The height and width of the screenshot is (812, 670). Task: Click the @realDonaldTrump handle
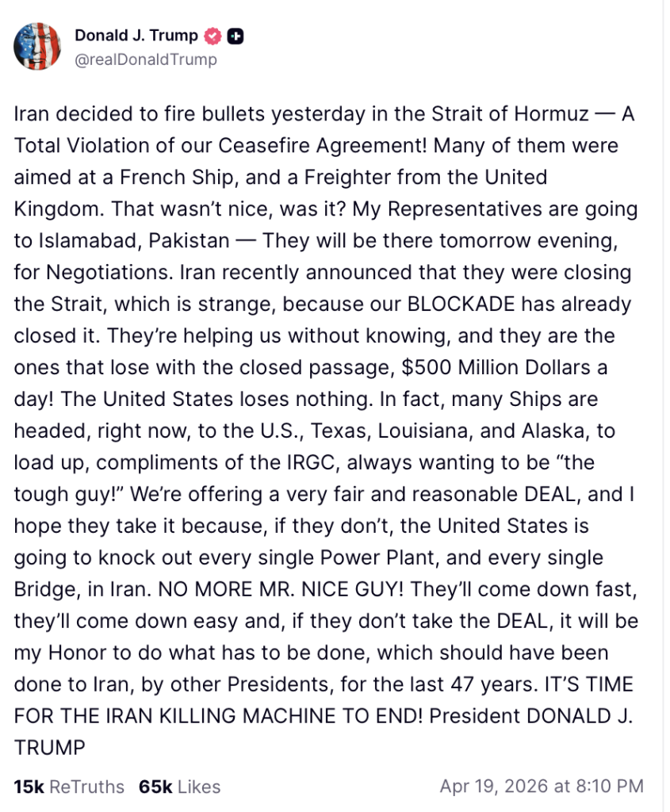click(145, 59)
